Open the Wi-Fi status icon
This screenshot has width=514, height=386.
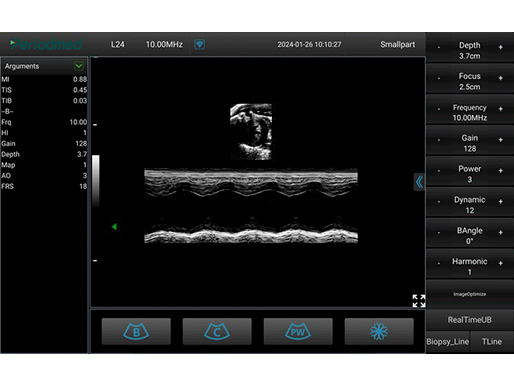coord(199,44)
